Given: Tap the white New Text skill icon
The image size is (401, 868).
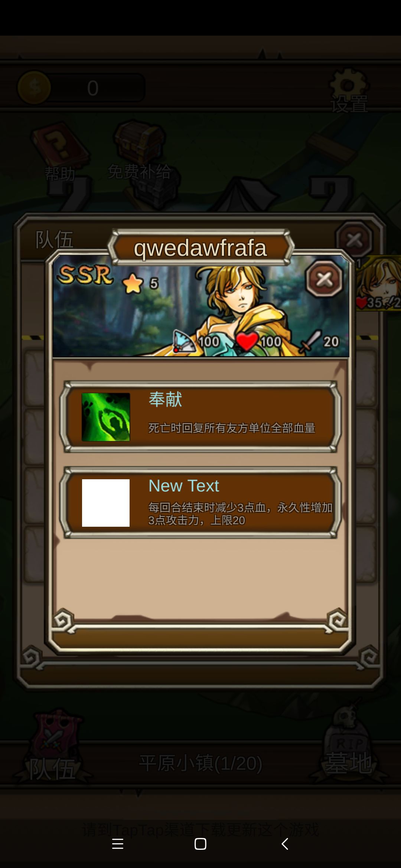Looking at the screenshot, I should point(106,503).
